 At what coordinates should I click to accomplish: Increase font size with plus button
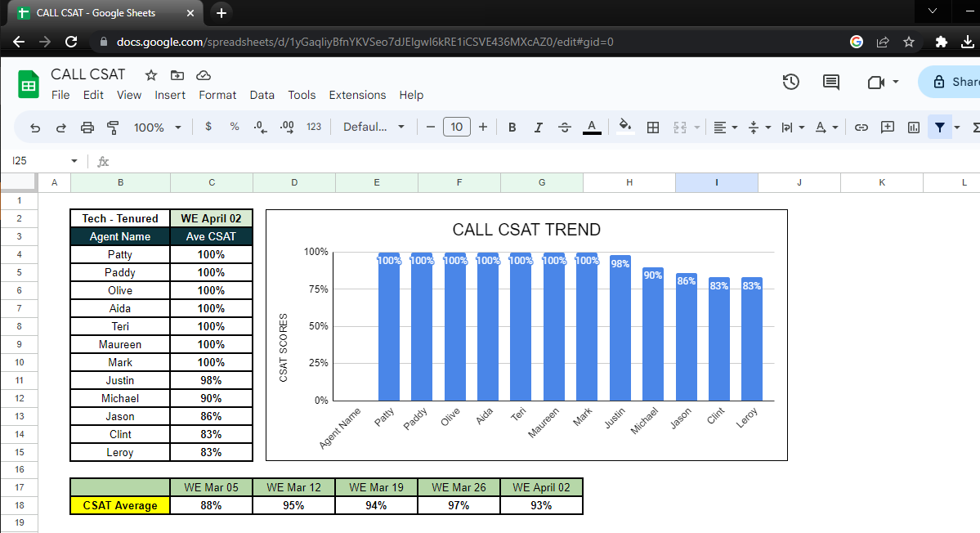coord(483,127)
